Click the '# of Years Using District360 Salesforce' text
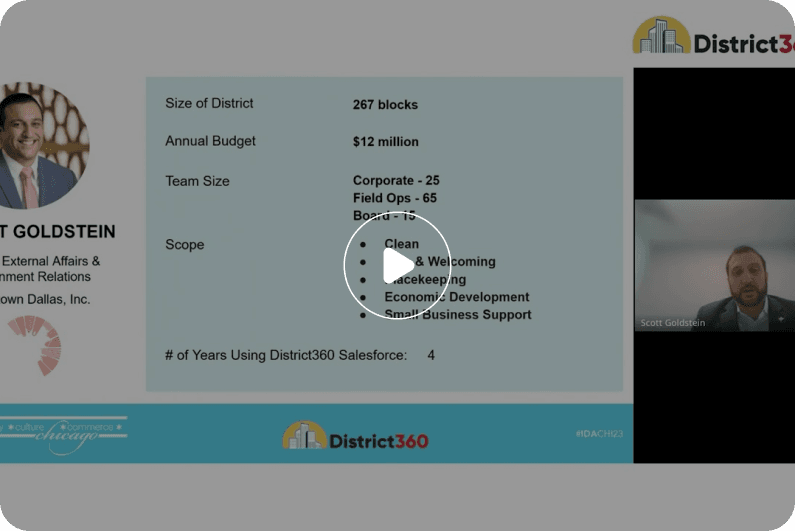 pos(286,355)
